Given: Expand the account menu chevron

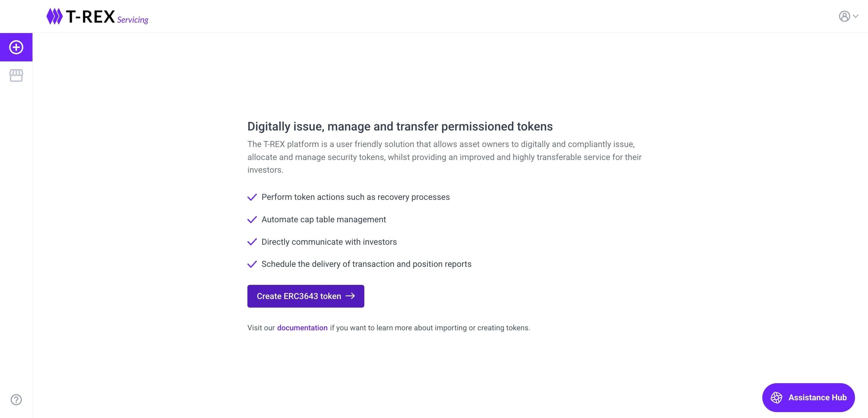Looking at the screenshot, I should click(x=856, y=16).
